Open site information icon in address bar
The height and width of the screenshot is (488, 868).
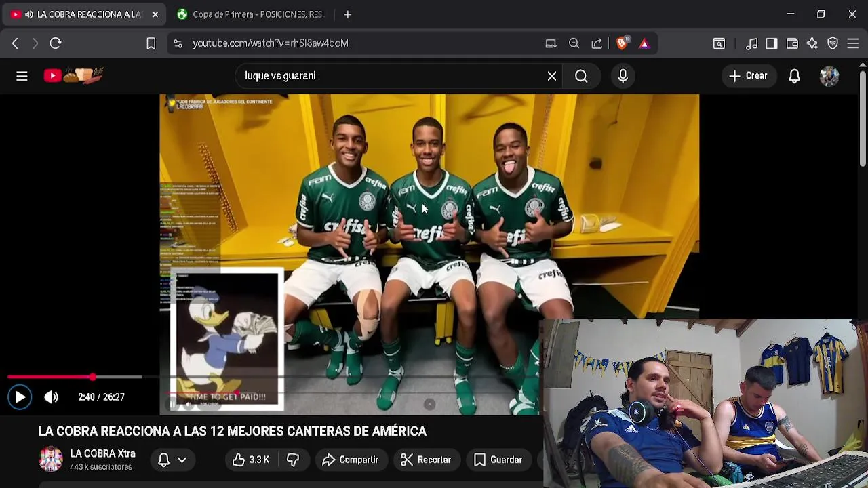pyautogui.click(x=178, y=43)
